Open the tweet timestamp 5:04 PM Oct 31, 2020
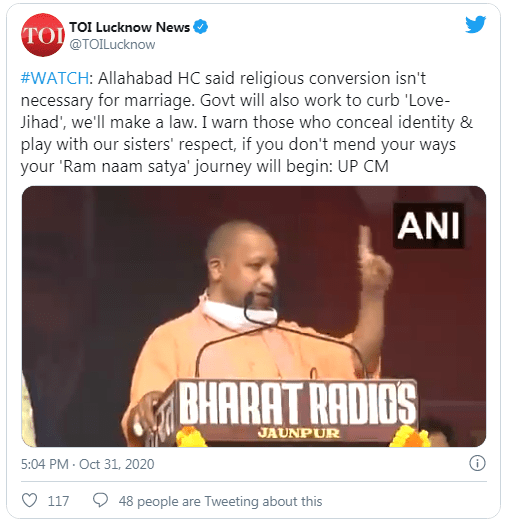Viewport: 507px width, 522px height. pos(88,464)
